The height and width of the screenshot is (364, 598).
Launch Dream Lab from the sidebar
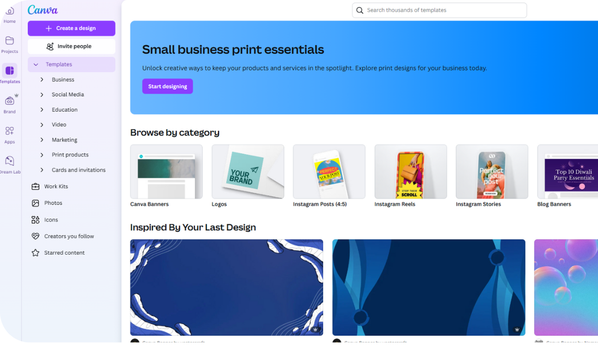(x=10, y=161)
